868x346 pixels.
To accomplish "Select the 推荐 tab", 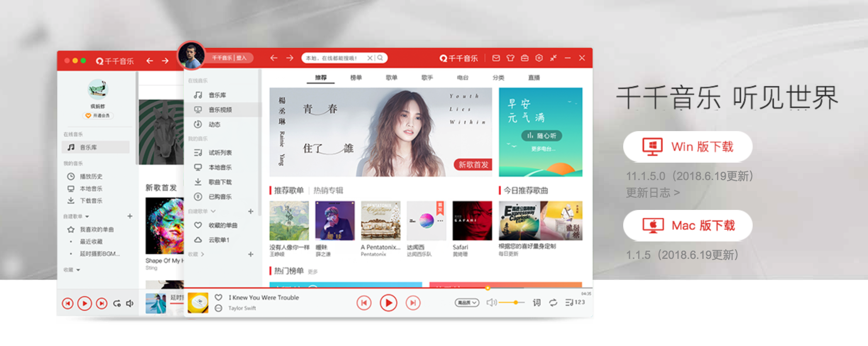I will coord(321,78).
